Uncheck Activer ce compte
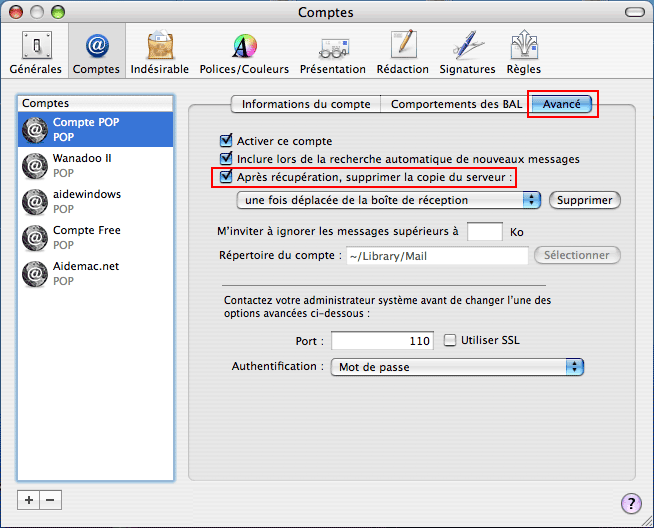The width and height of the screenshot is (654, 528). pos(226,141)
